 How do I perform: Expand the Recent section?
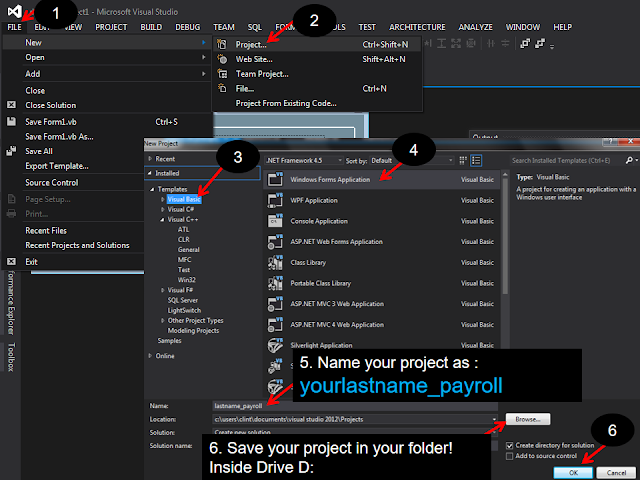(x=150, y=159)
